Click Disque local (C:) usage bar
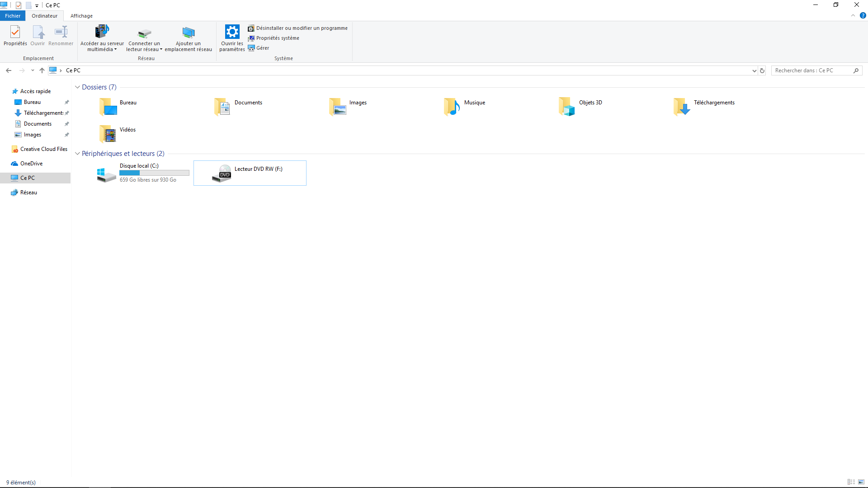Viewport: 868px width, 488px height. [154, 173]
